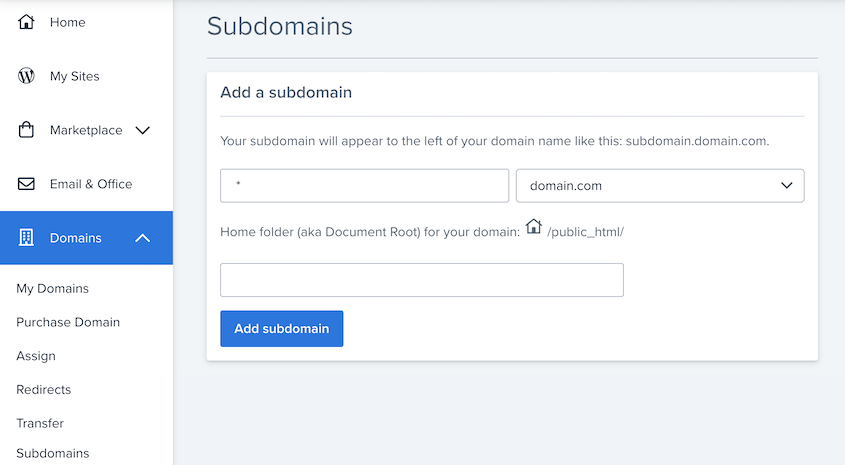Click the arrow on the domain.com selector
The height and width of the screenshot is (465, 845).
pyautogui.click(x=787, y=185)
